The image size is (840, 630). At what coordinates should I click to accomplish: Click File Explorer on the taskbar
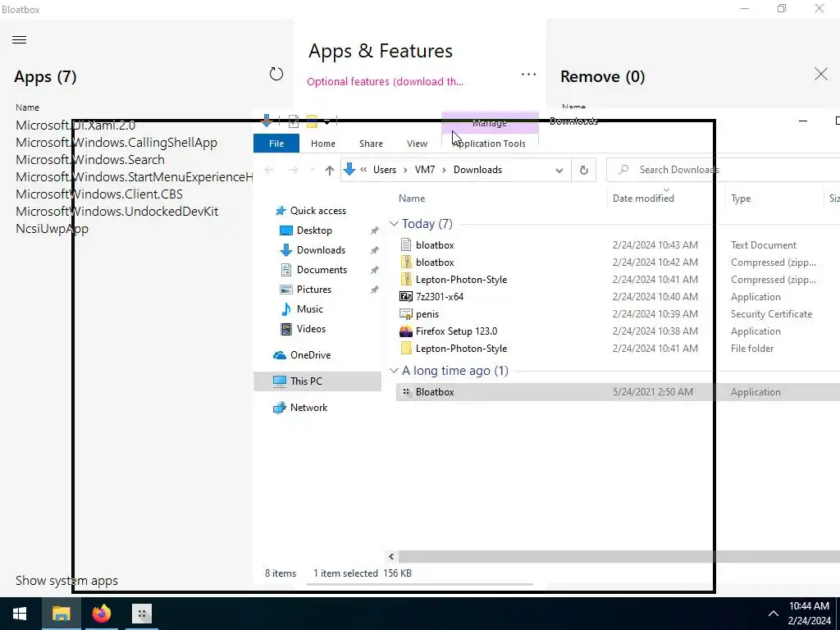[61, 614]
